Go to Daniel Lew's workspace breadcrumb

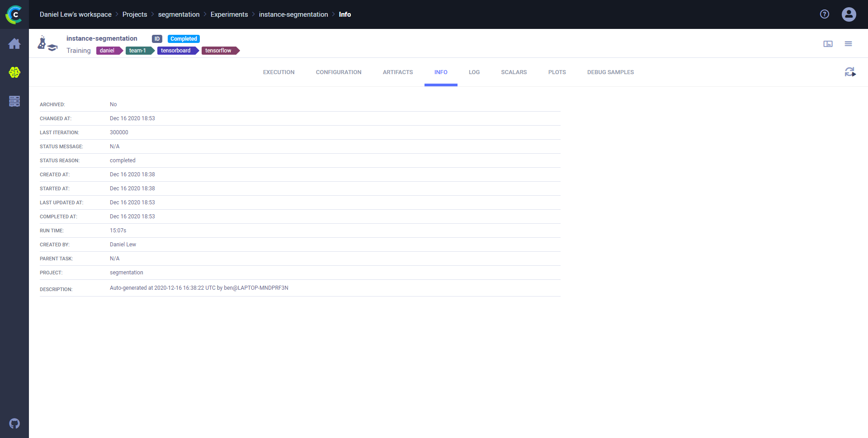75,14
